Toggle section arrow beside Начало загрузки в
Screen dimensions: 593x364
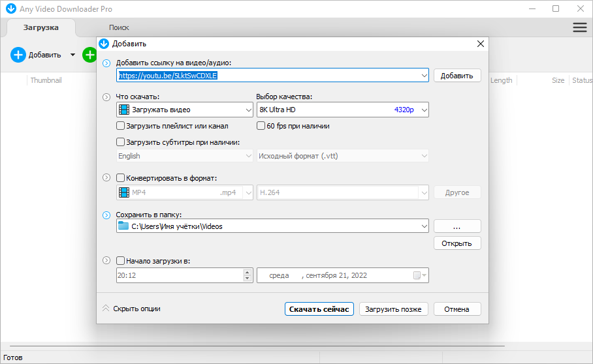coord(106,260)
